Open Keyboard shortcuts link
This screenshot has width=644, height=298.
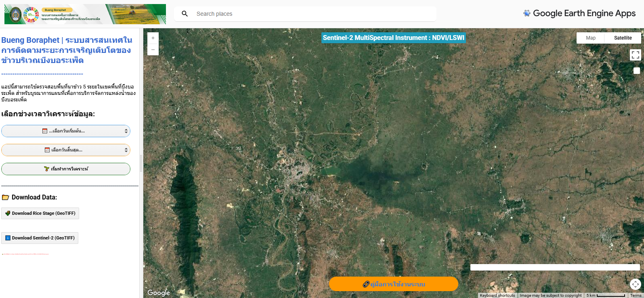point(497,295)
